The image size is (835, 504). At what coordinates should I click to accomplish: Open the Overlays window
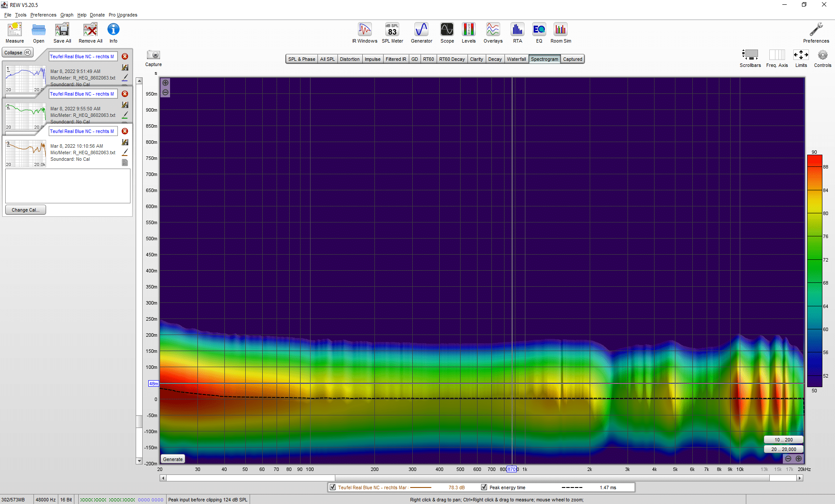pos(493,33)
